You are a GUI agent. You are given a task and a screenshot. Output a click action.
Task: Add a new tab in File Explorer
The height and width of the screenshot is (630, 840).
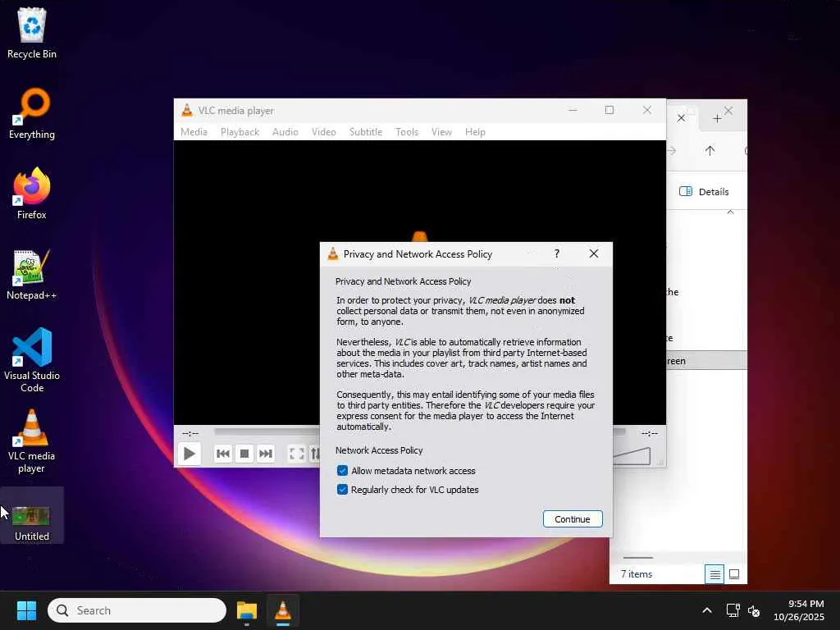pyautogui.click(x=717, y=118)
